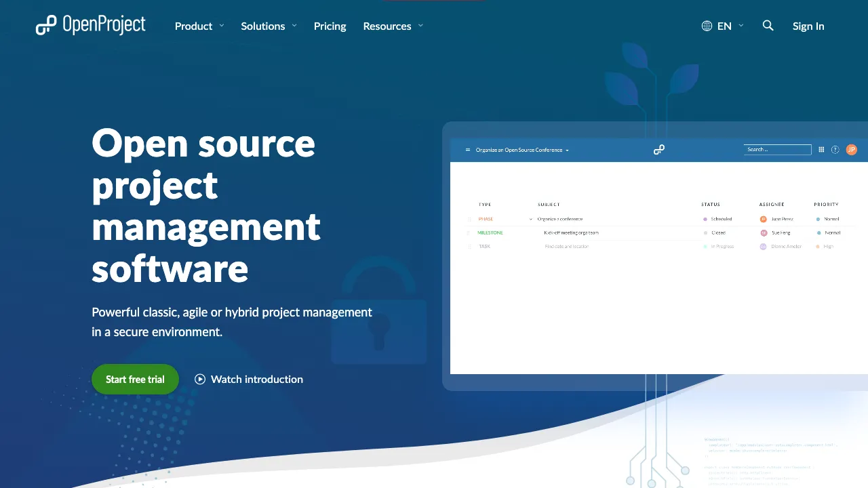Click the JP user avatar in the demo
868x488 pixels.
coord(852,150)
